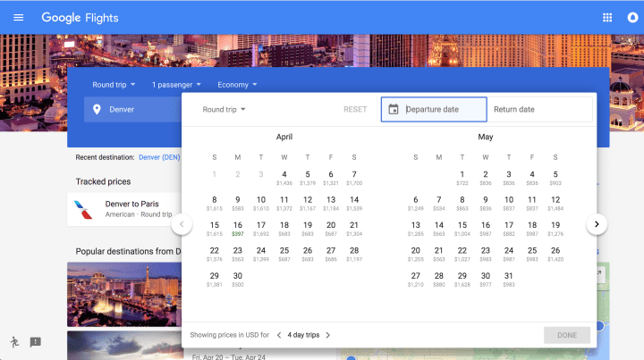Viewport: 644px width, 360px height.
Task: Open the Google apps grid
Action: click(x=607, y=18)
